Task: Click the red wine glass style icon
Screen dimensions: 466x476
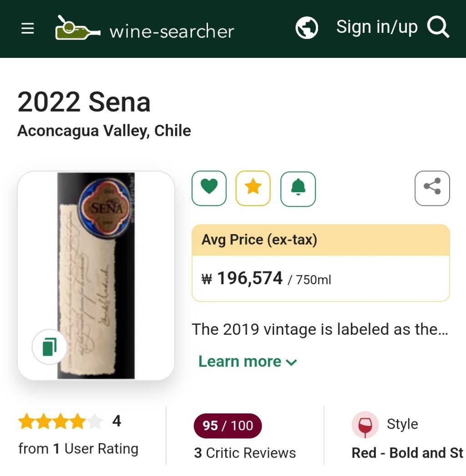Action: pyautogui.click(x=365, y=425)
